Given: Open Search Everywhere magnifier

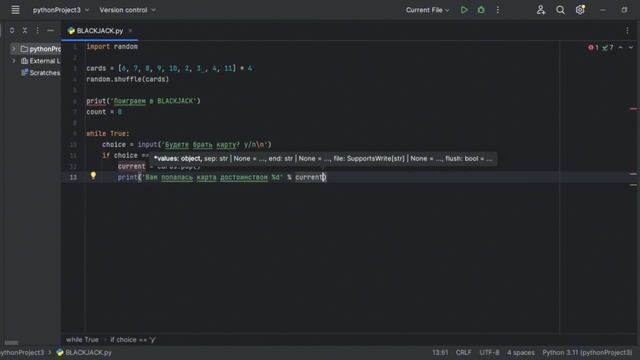Looking at the screenshot, I should (x=560, y=10).
